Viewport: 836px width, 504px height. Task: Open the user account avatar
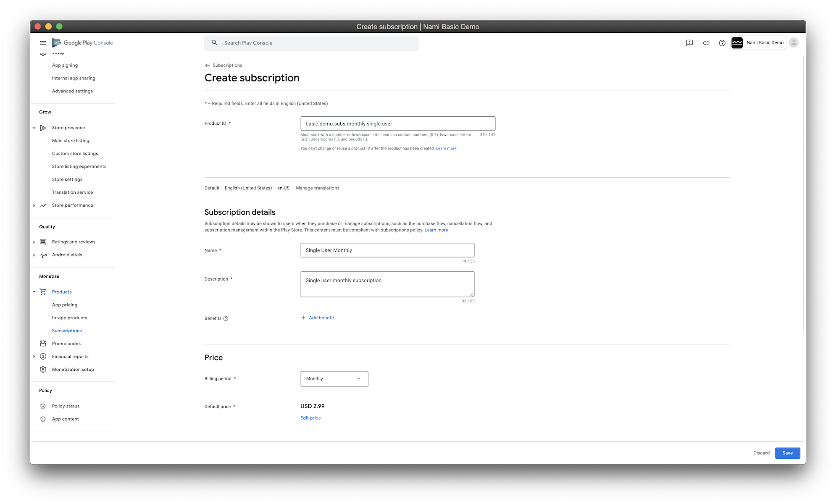point(794,43)
